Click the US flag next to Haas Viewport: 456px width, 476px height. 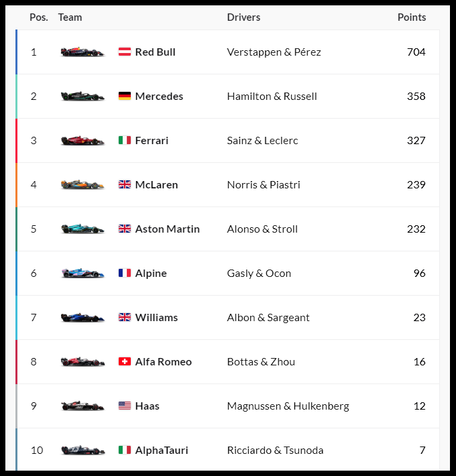125,406
